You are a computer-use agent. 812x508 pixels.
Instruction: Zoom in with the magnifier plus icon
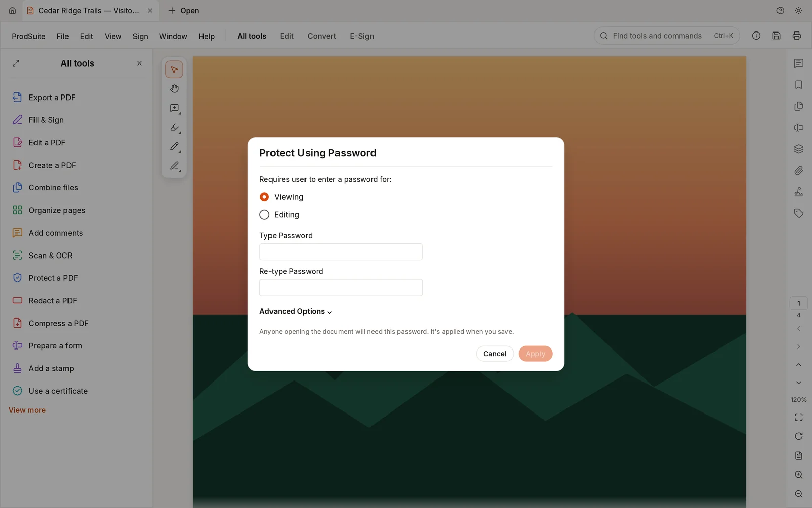coord(799,475)
